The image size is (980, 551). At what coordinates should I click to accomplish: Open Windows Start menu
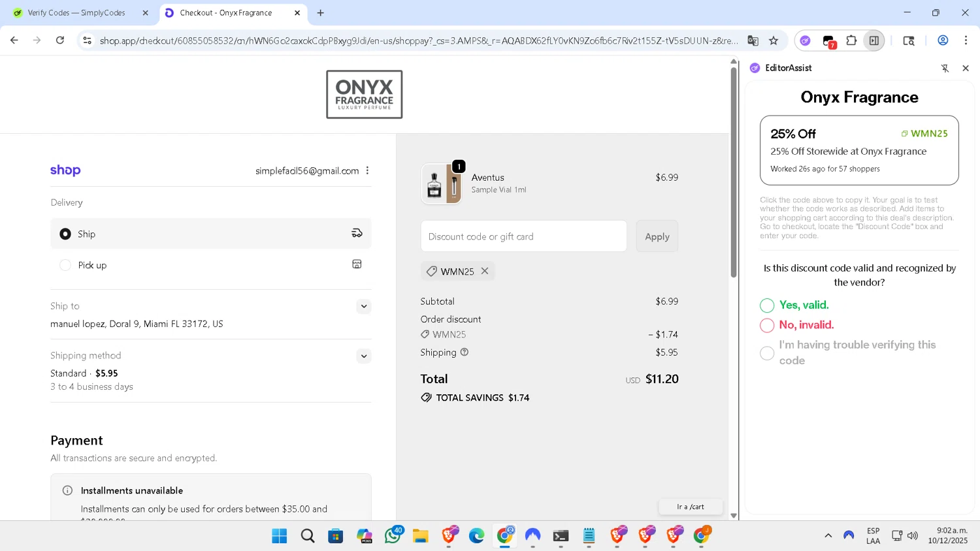[280, 536]
